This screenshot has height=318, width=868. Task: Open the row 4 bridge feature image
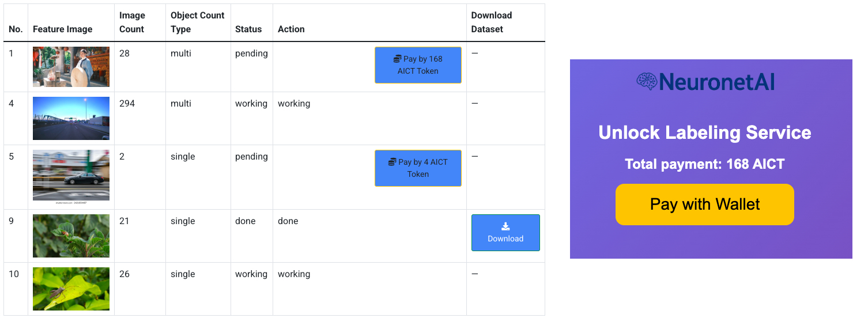point(71,118)
